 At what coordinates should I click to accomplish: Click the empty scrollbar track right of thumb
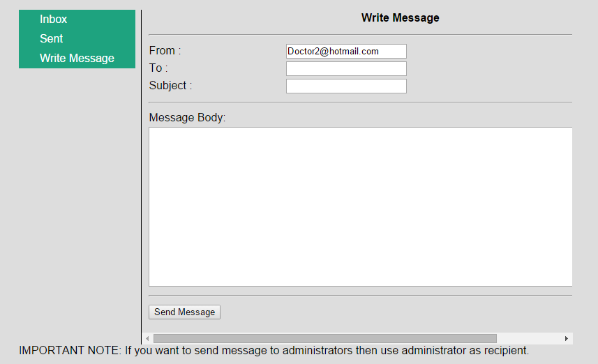point(530,338)
